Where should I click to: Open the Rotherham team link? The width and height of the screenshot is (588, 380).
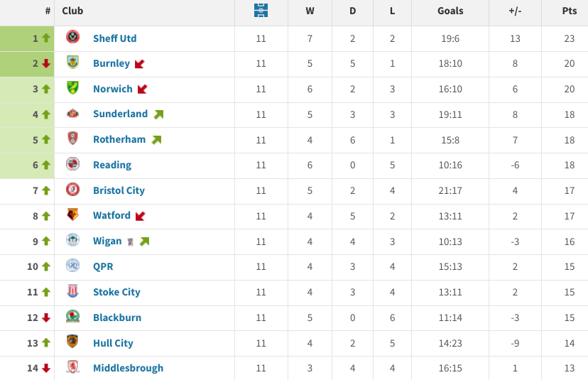[119, 139]
